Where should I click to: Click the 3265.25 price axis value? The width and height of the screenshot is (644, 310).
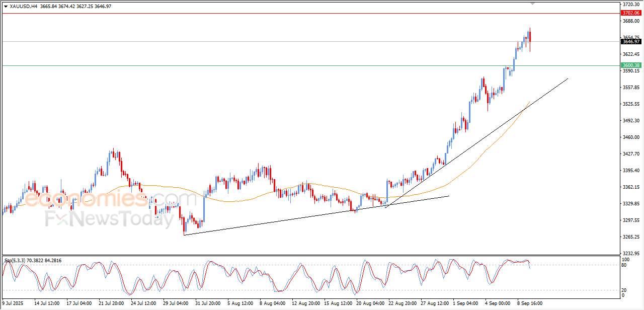[x=631, y=237]
